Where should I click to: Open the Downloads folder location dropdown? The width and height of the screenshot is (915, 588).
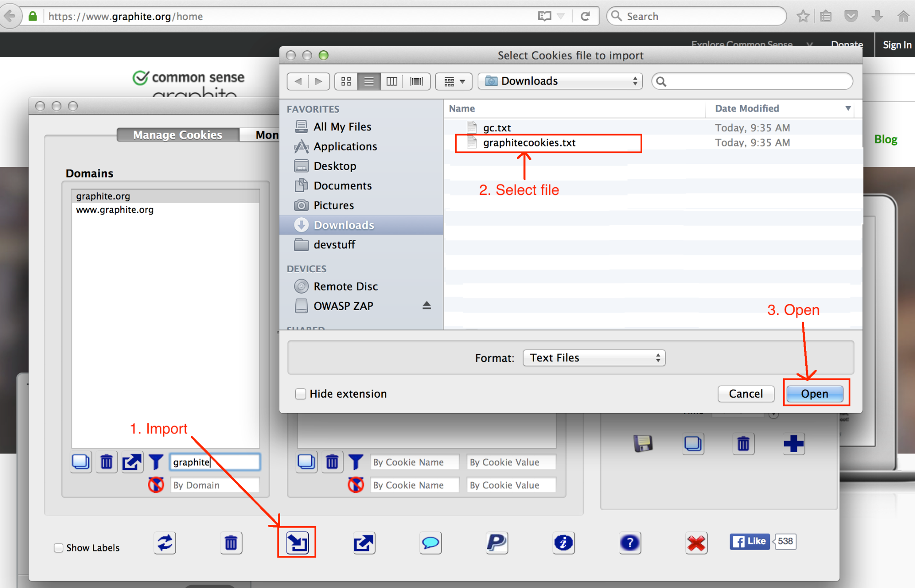click(x=560, y=81)
